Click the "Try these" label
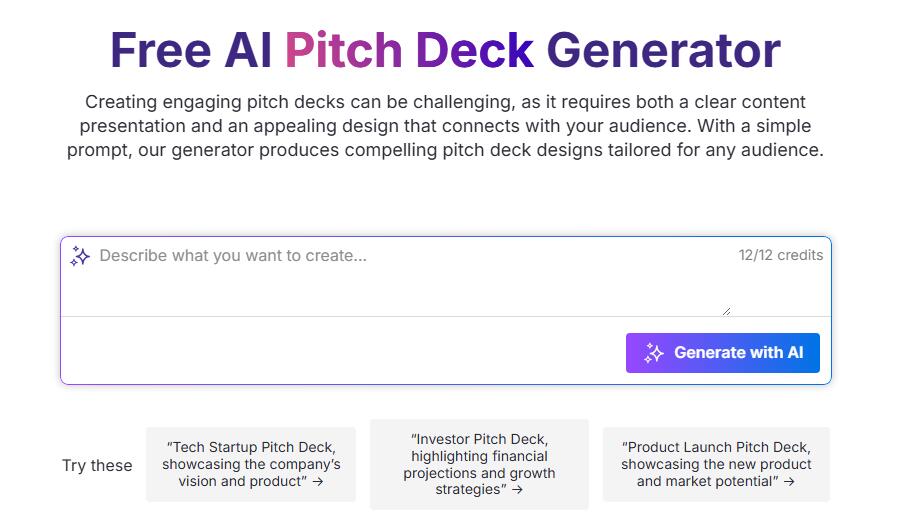 (x=97, y=466)
